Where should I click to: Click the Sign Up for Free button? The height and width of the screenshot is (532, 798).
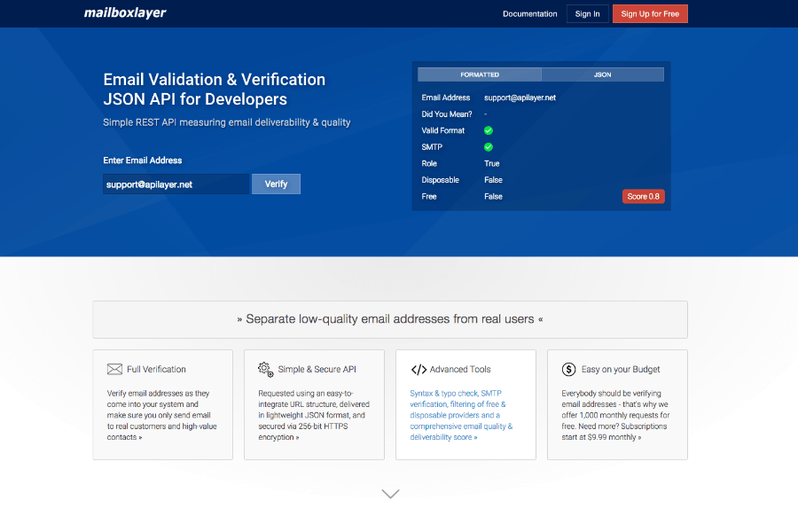coord(650,13)
